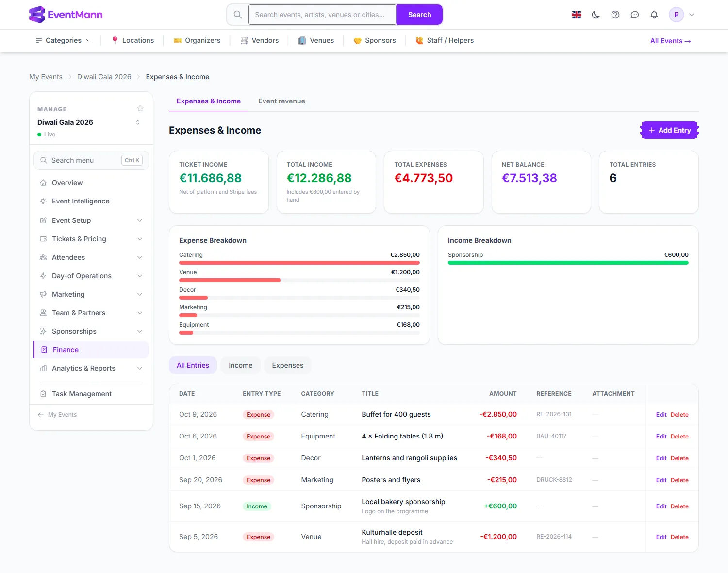
Task: Filter entries by Income
Action: (241, 365)
